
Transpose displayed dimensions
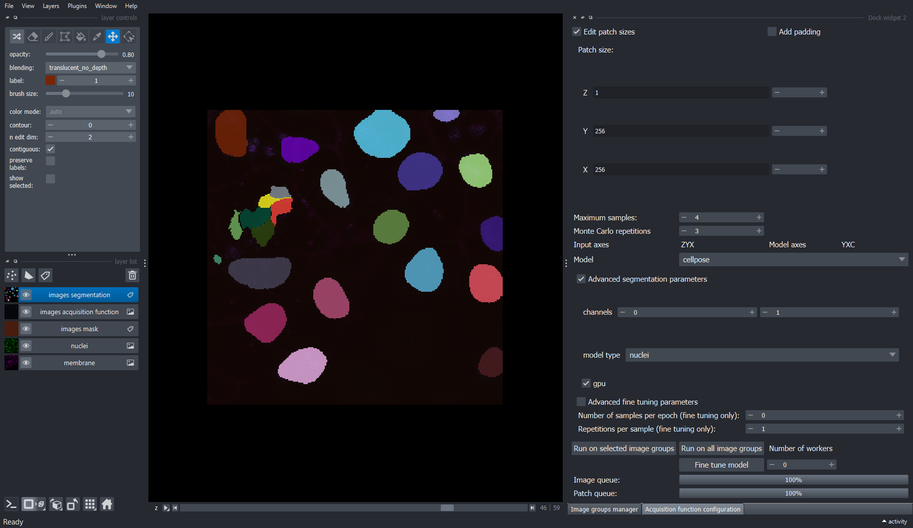tap(72, 504)
